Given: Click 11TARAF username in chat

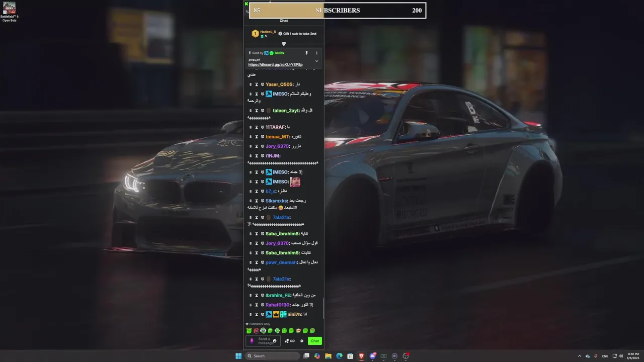Looking at the screenshot, I should click(x=275, y=127).
